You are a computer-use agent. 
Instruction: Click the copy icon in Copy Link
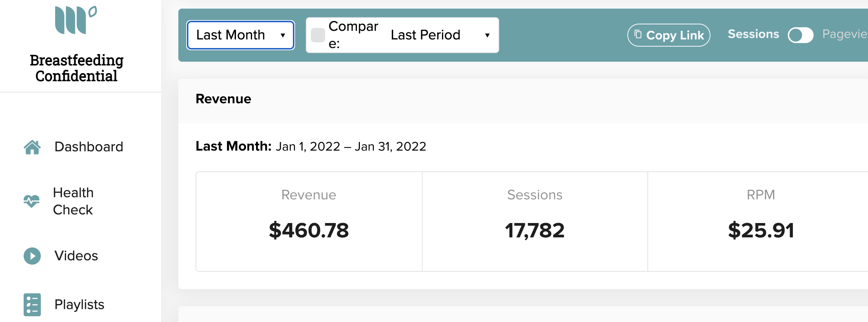(638, 34)
